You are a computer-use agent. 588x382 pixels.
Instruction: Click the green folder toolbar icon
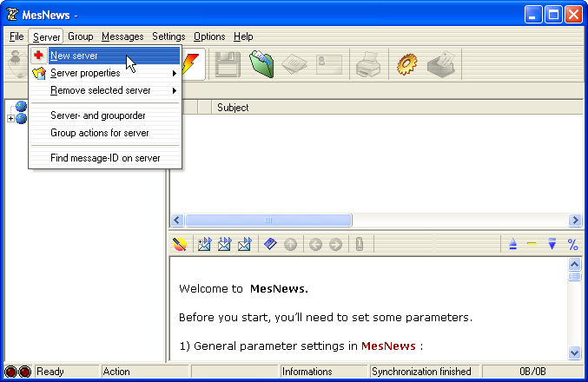point(261,64)
